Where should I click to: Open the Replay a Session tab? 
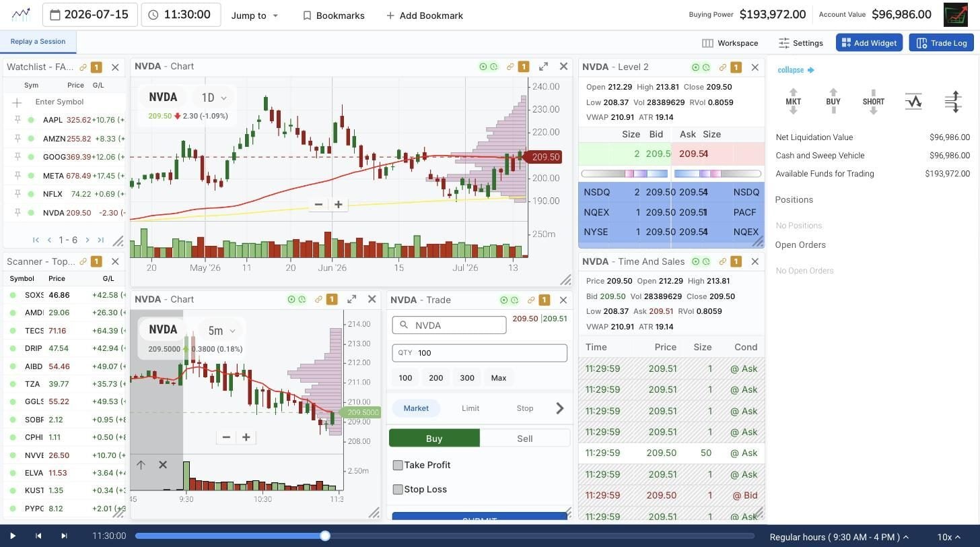(38, 42)
